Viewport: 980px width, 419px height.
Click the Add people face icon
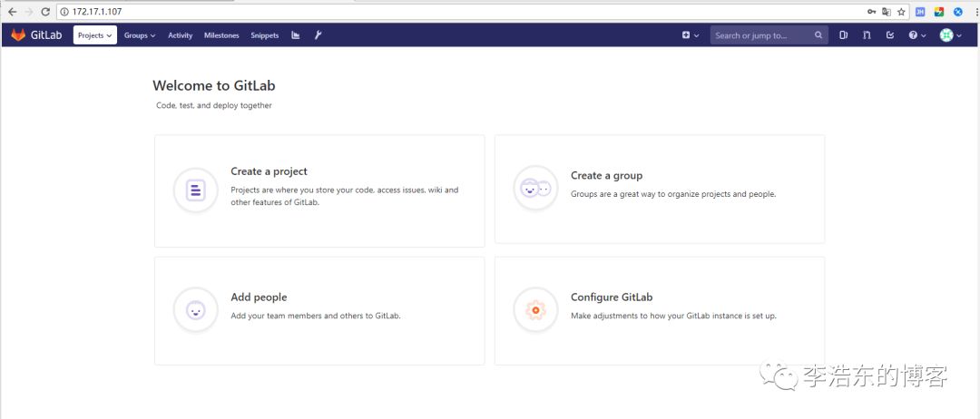(196, 310)
